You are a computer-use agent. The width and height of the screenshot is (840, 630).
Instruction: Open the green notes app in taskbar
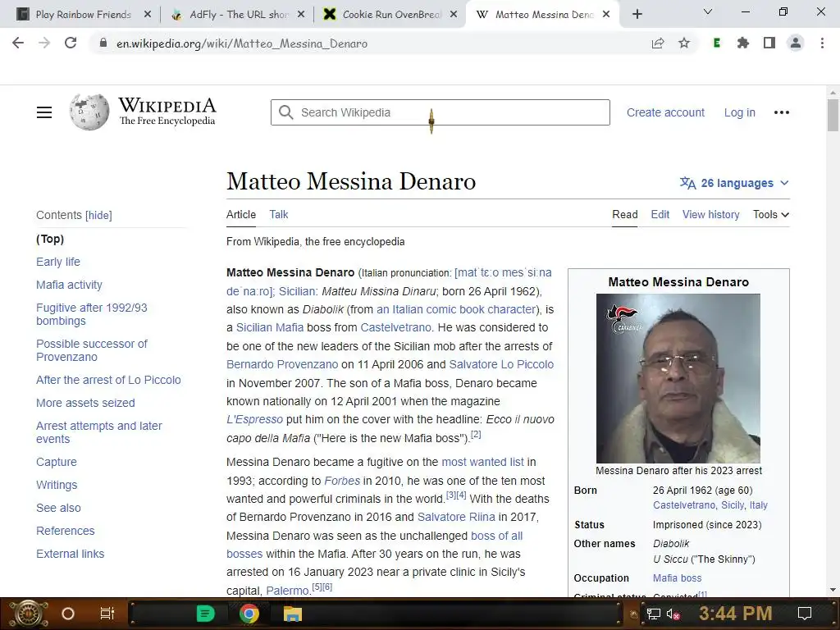[205, 614]
